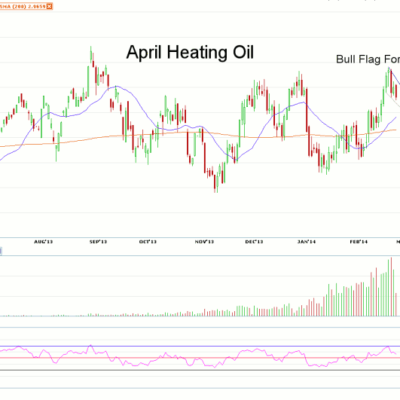Click the AUG'13 date axis label
Screen dimensions: 400x400
43,242
